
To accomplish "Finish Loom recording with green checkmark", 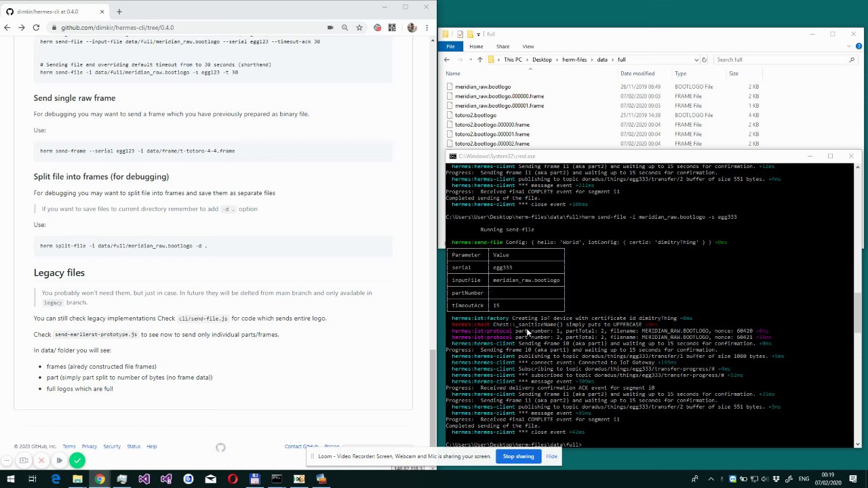I will [x=77, y=461].
